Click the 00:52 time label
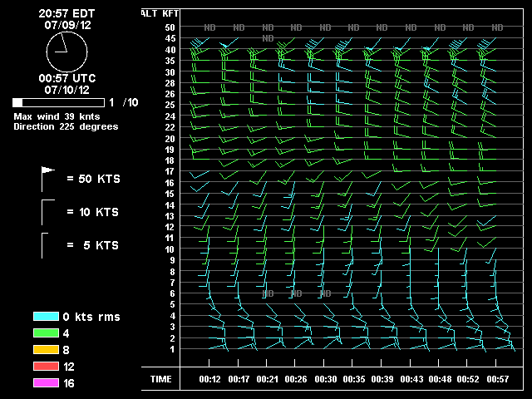Image resolution: width=532 pixels, height=399 pixels. [x=468, y=379]
